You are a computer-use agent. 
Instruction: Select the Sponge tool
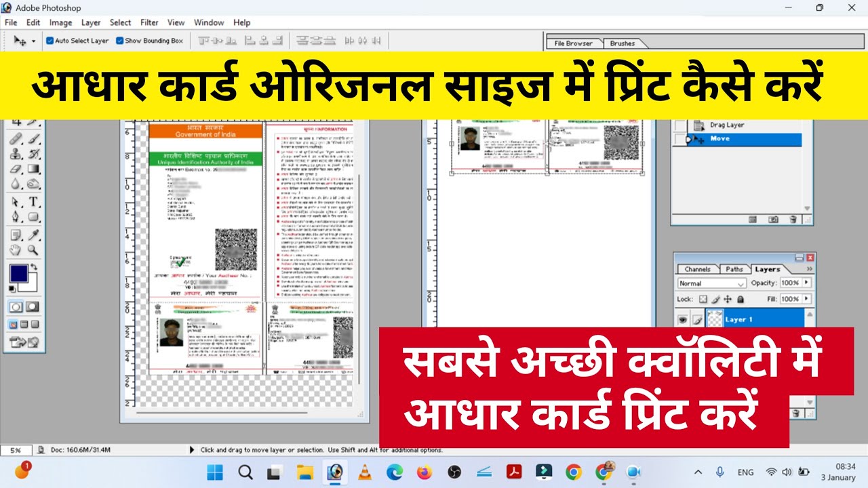pyautogui.click(x=33, y=184)
